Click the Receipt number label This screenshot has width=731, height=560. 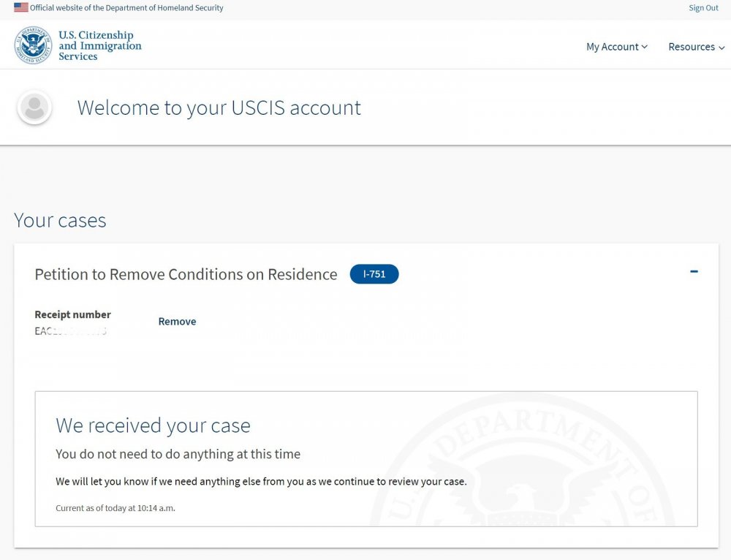tap(72, 315)
